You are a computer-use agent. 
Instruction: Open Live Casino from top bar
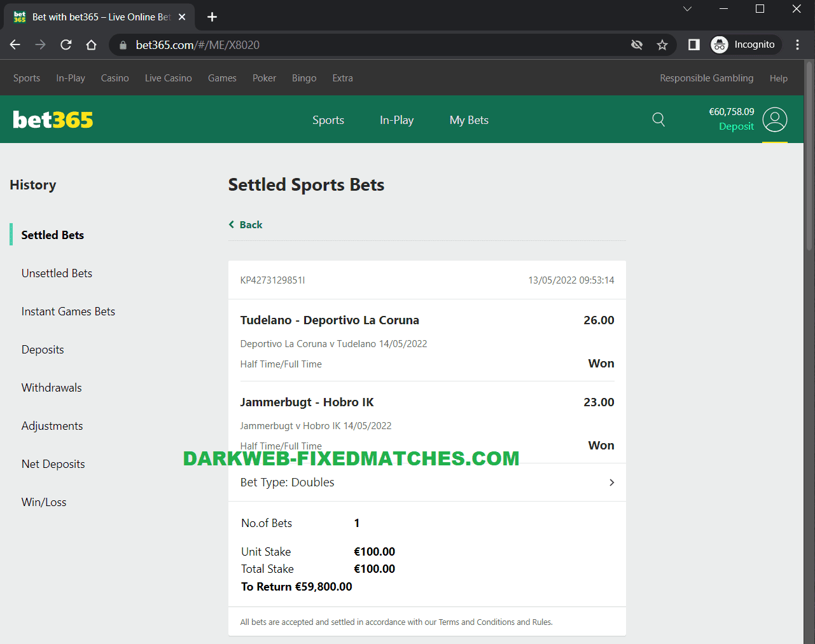[x=169, y=78]
